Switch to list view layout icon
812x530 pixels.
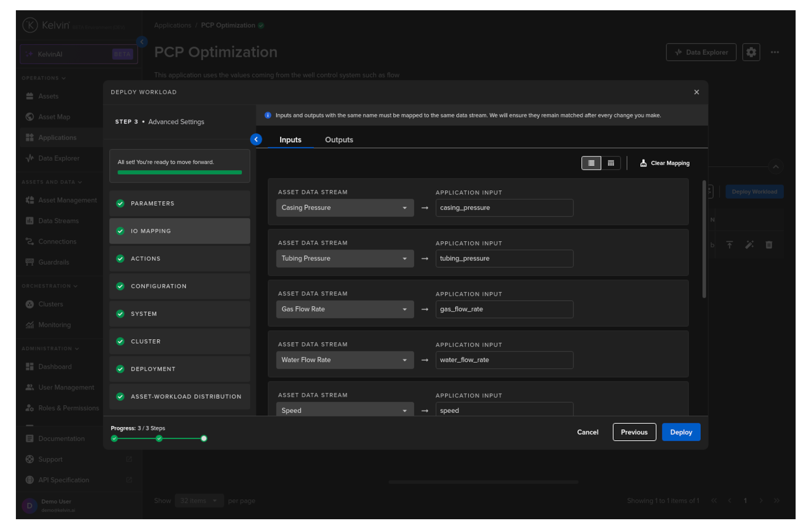(x=591, y=163)
